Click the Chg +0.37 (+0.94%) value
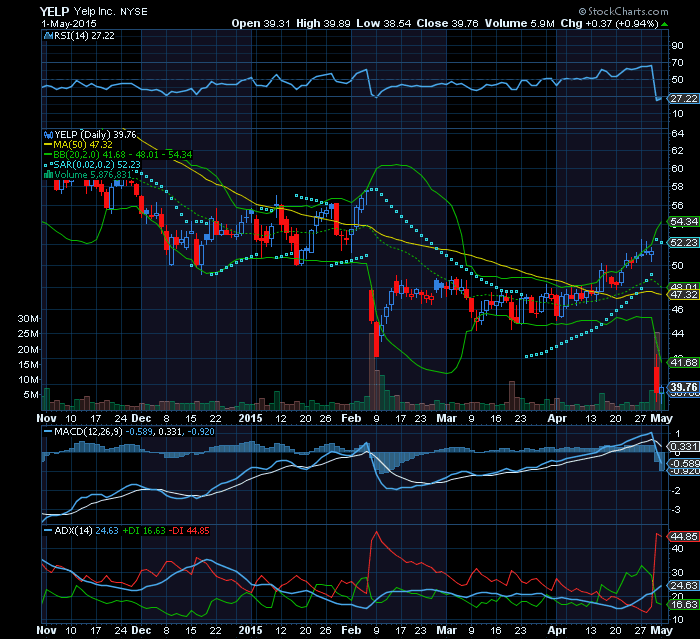 [x=610, y=23]
